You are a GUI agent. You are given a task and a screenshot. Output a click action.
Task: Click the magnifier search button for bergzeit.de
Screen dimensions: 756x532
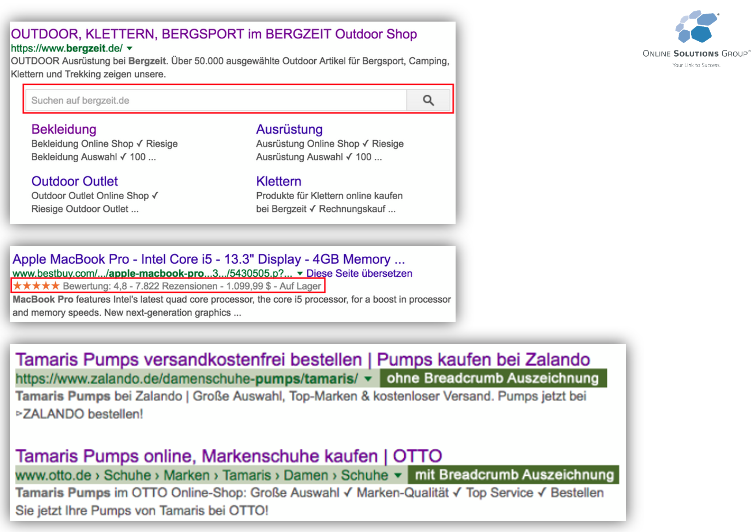[x=428, y=100]
